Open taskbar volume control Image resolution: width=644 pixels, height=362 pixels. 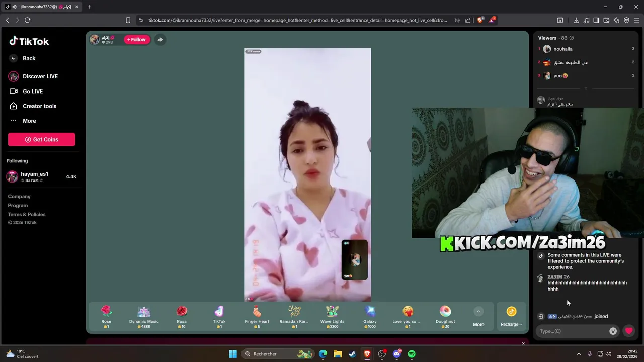point(608,354)
